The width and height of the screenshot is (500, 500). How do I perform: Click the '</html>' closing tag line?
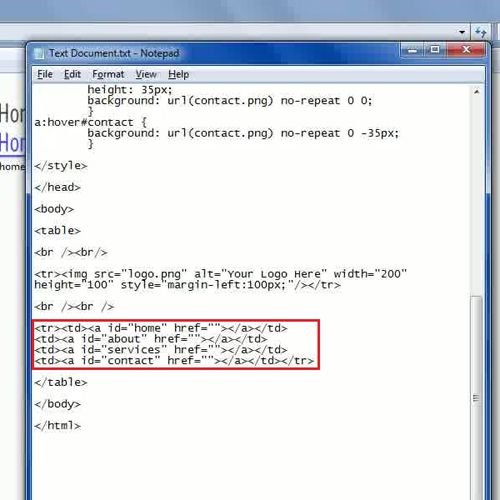[x=57, y=426]
